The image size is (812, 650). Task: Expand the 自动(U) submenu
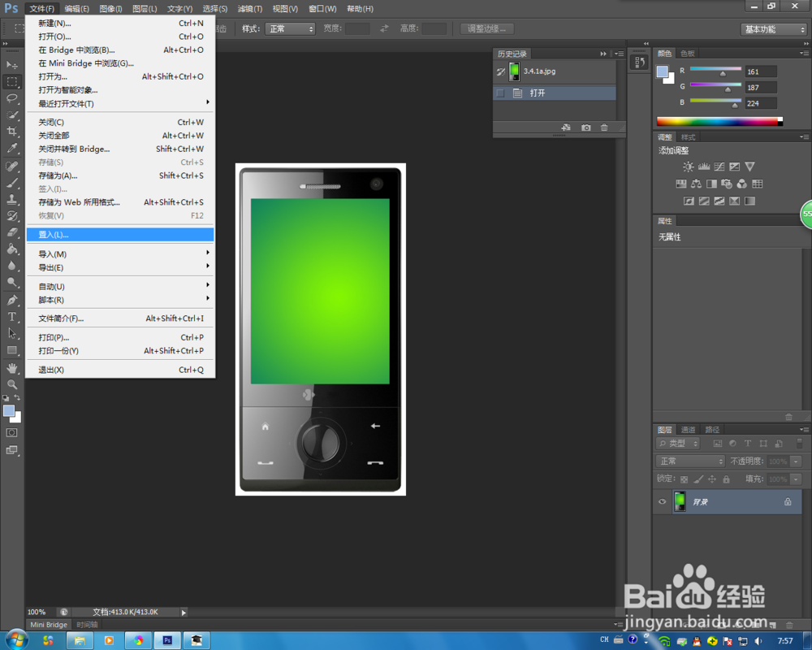(x=122, y=286)
